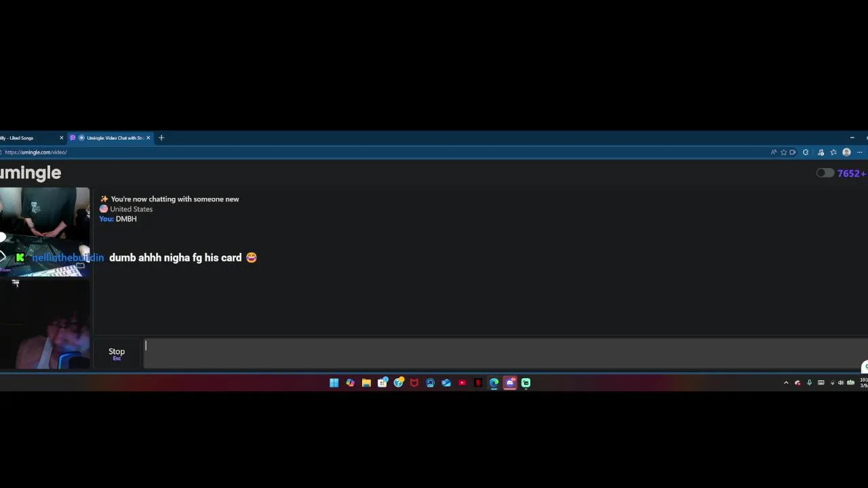Open Copilot from the taskbar

pyautogui.click(x=350, y=383)
